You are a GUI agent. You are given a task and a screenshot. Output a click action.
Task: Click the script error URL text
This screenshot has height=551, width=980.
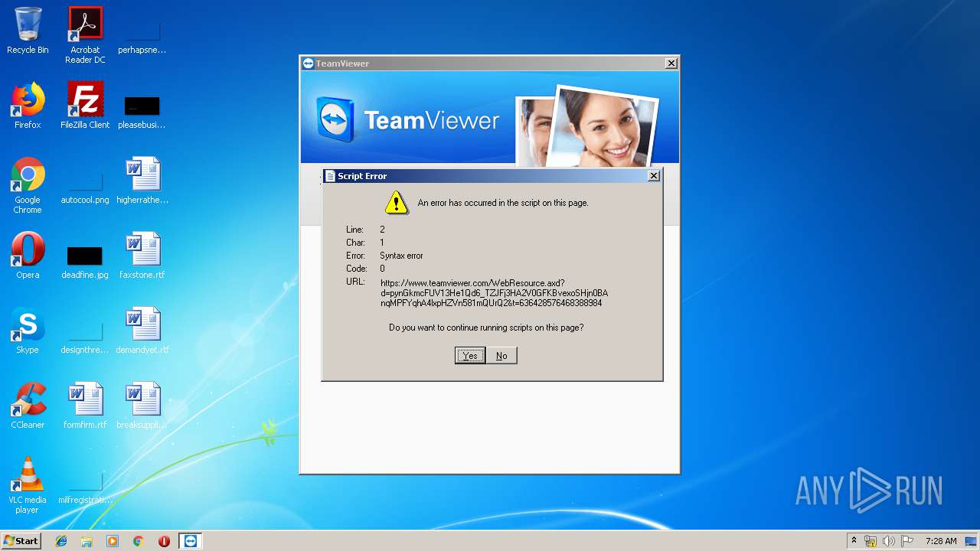point(494,293)
